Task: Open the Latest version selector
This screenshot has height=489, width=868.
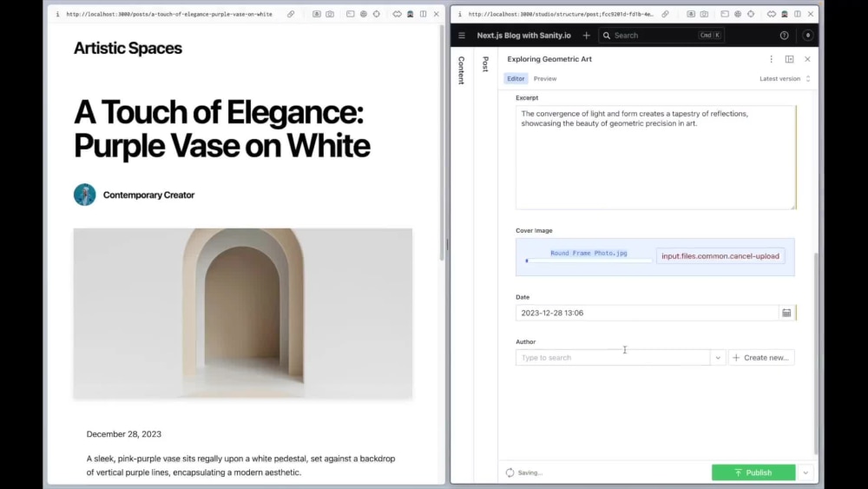Action: (785, 79)
